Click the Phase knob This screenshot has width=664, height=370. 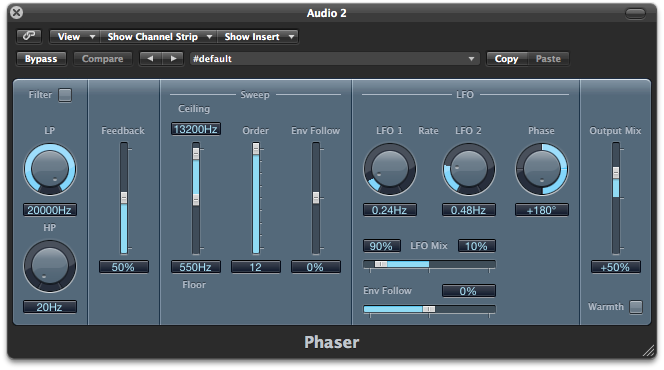[x=542, y=169]
